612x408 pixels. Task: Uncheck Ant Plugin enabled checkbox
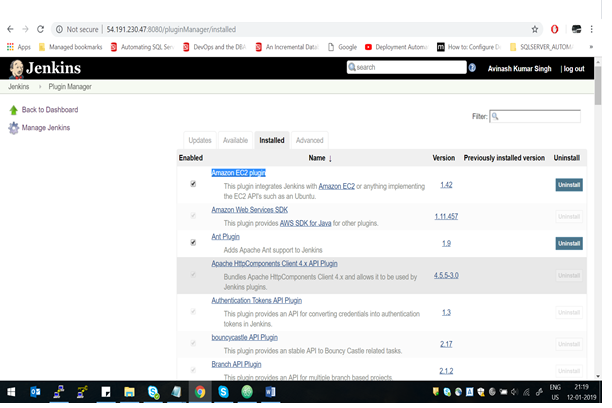193,242
